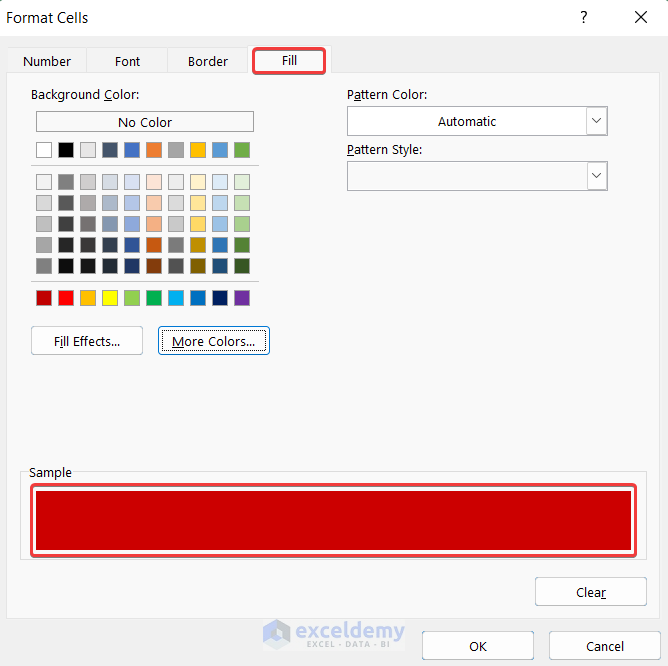Choose the purple standard color swatch
Viewport: 668px width, 666px height.
[242, 298]
